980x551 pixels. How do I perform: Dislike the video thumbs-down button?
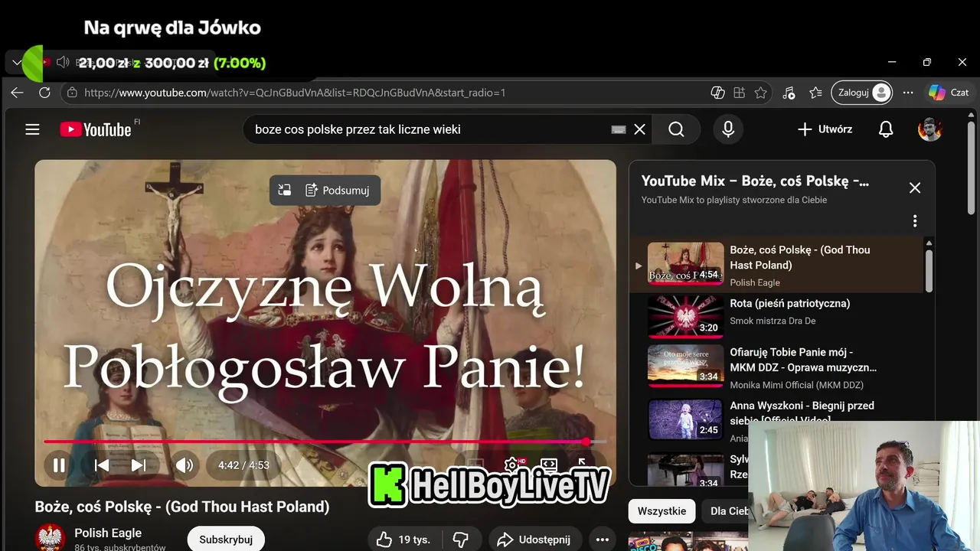pyautogui.click(x=461, y=540)
